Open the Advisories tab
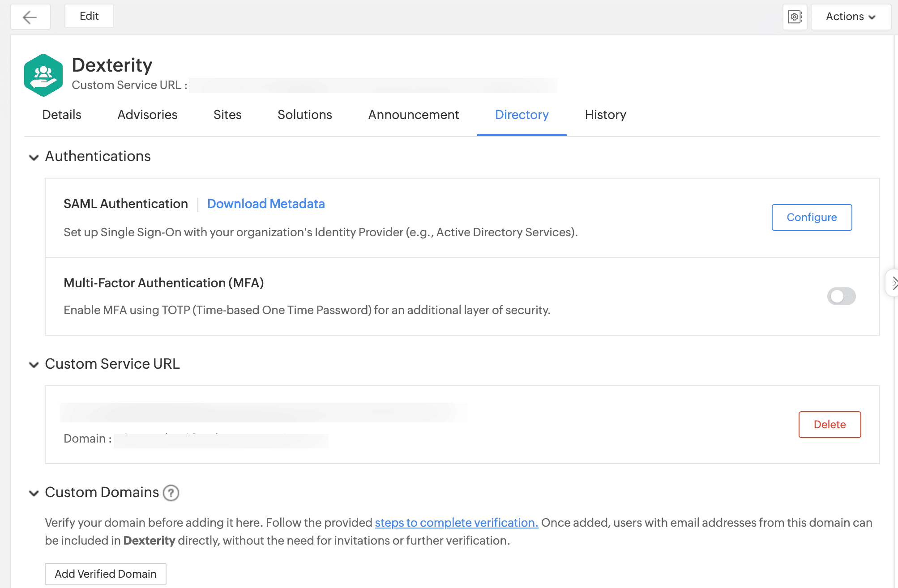Screen dimensions: 898x588 pos(147,115)
